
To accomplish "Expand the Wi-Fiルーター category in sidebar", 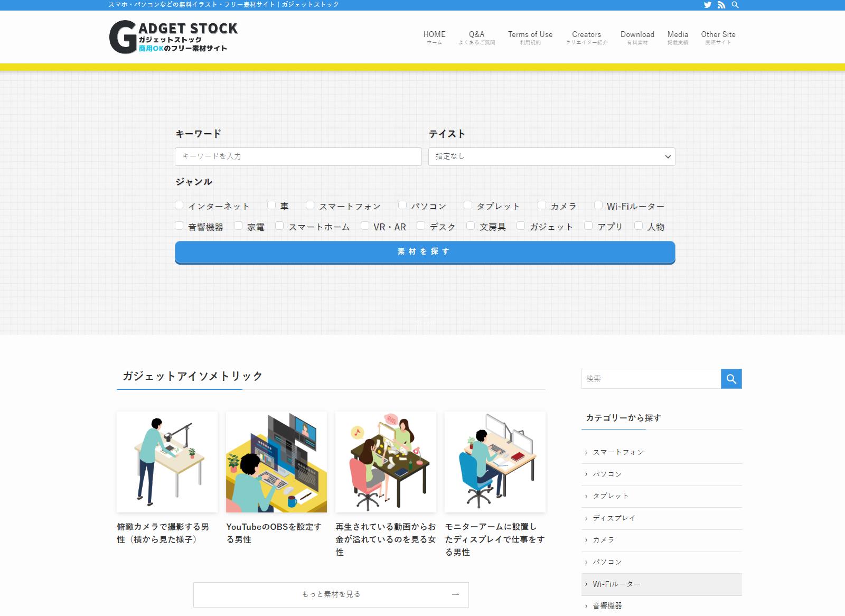I will pyautogui.click(x=616, y=584).
